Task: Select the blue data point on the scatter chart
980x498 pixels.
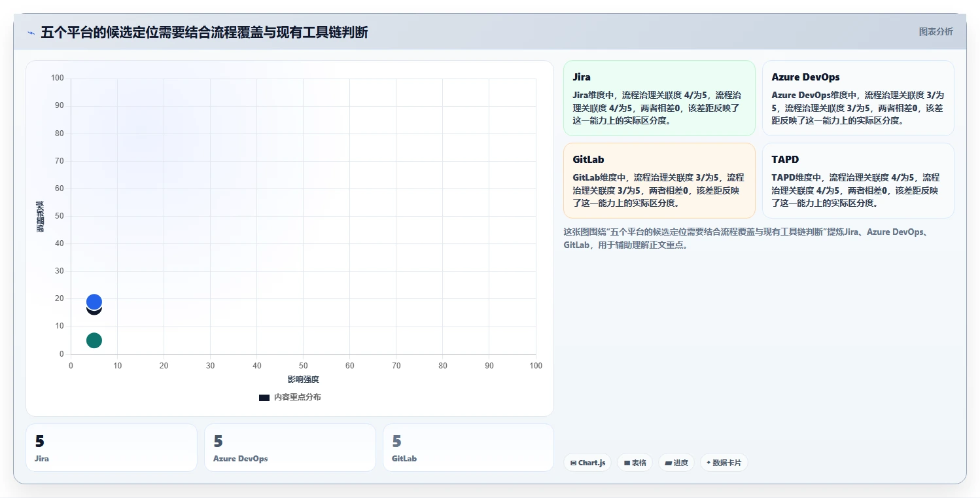Action: tap(94, 302)
